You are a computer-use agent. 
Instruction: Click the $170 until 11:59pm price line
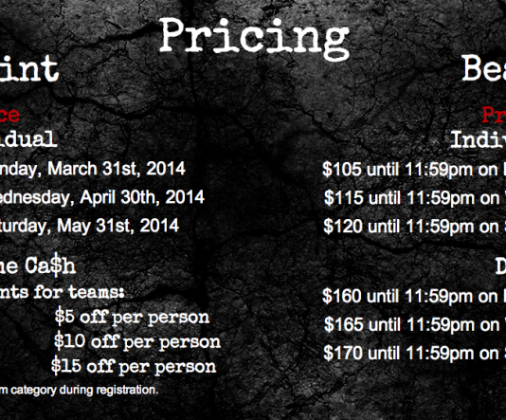[x=415, y=353]
